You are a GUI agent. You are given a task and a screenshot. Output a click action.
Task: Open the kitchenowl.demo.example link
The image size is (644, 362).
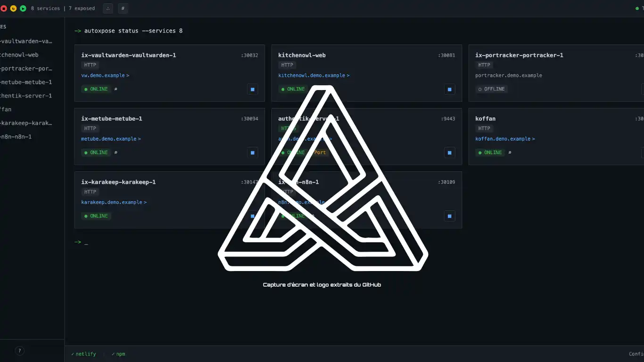pyautogui.click(x=314, y=75)
